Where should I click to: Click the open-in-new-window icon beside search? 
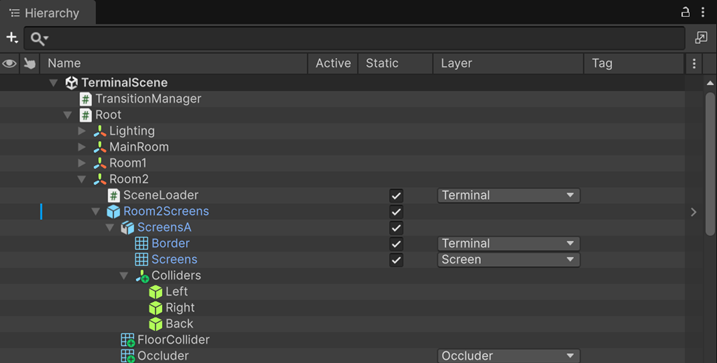[x=701, y=38]
